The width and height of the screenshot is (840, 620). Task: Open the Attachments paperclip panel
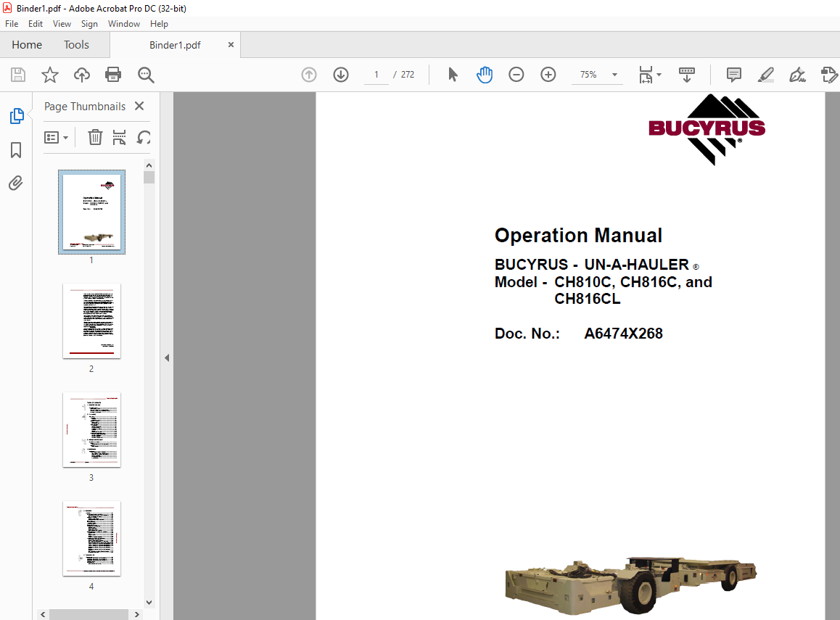click(16, 183)
